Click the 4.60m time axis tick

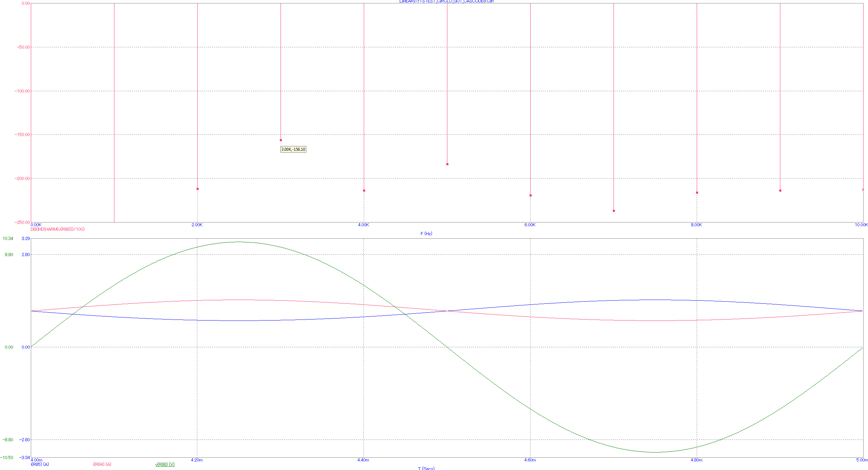[530, 460]
